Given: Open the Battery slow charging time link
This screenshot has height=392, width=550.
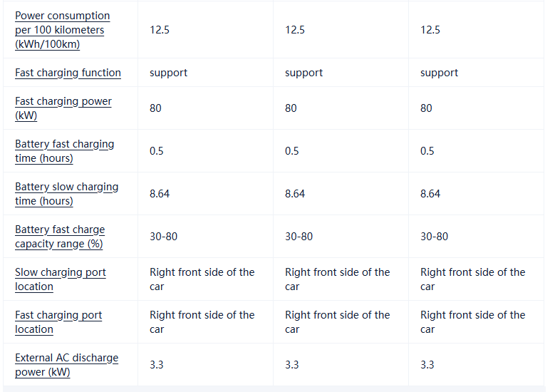Looking at the screenshot, I should coord(66,194).
